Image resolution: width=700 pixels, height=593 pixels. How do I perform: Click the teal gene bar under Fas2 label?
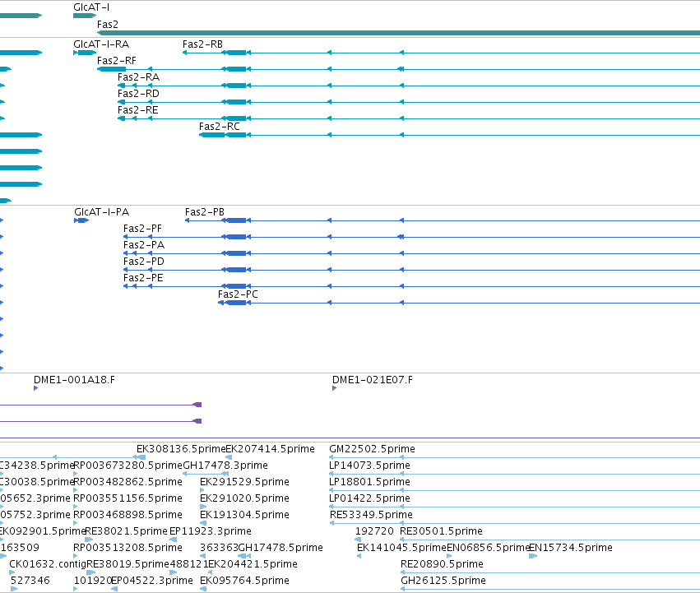(398, 33)
